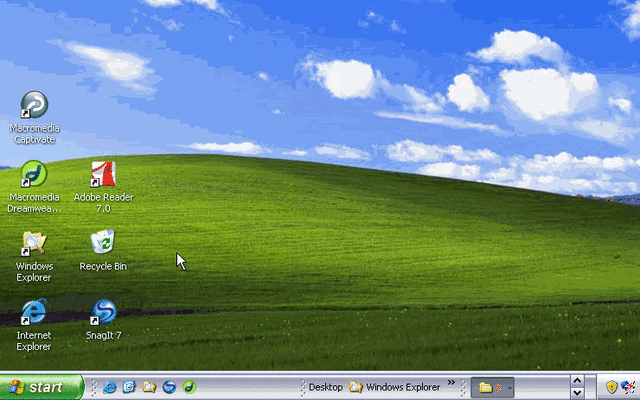Select the Macromedia Dreamweaver desktop icon

[34, 174]
